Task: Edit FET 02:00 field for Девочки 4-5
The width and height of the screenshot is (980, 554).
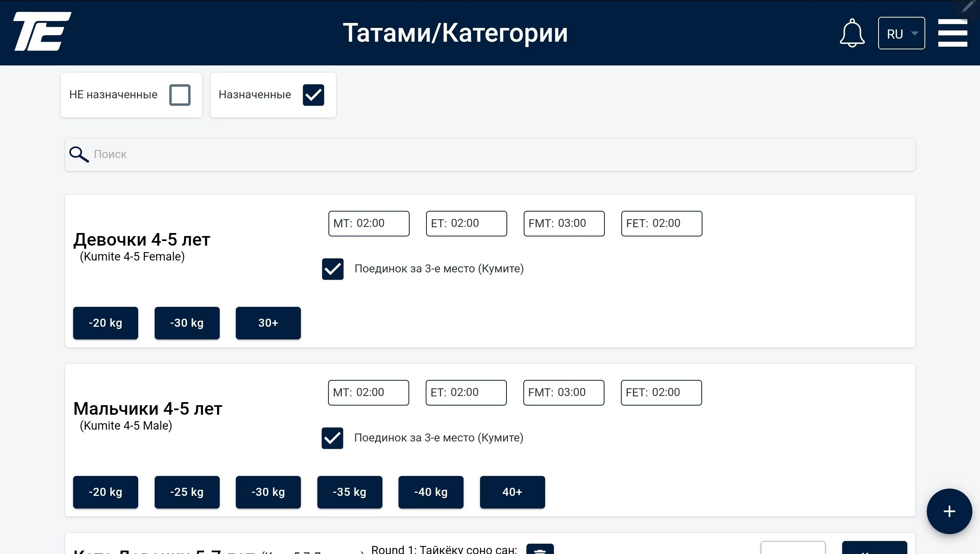Action: click(661, 223)
